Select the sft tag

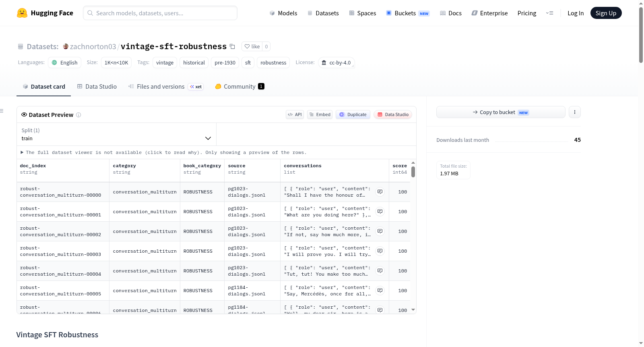pos(248,62)
